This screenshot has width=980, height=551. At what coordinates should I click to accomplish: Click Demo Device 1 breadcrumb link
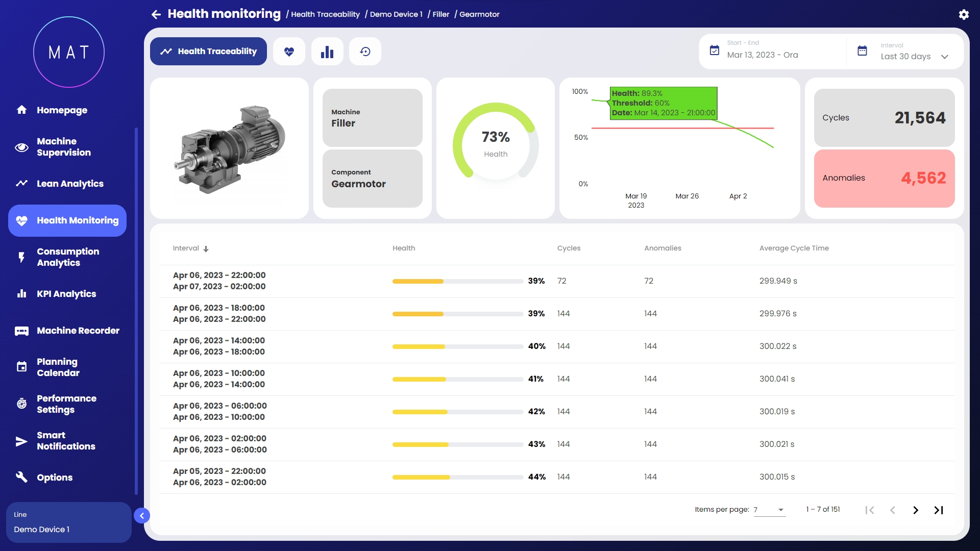tap(396, 14)
